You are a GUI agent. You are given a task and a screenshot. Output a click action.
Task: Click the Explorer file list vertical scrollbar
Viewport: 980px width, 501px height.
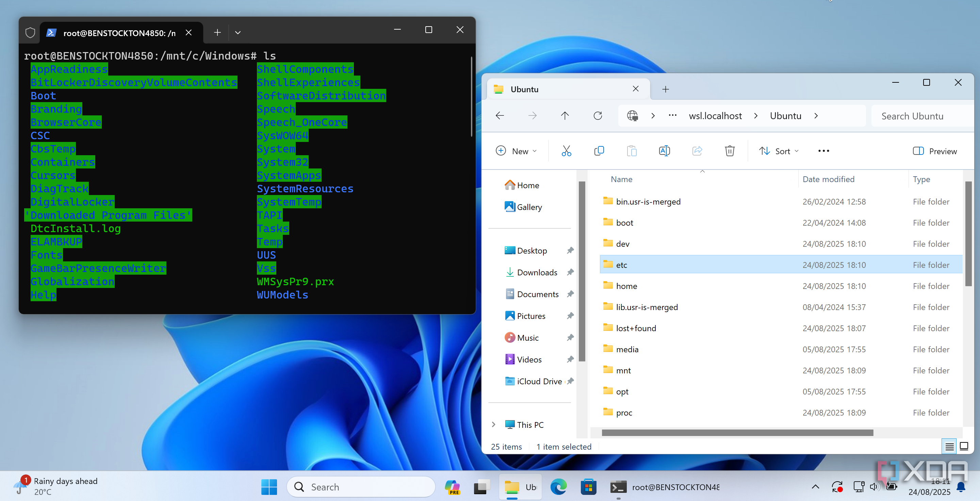(x=968, y=234)
